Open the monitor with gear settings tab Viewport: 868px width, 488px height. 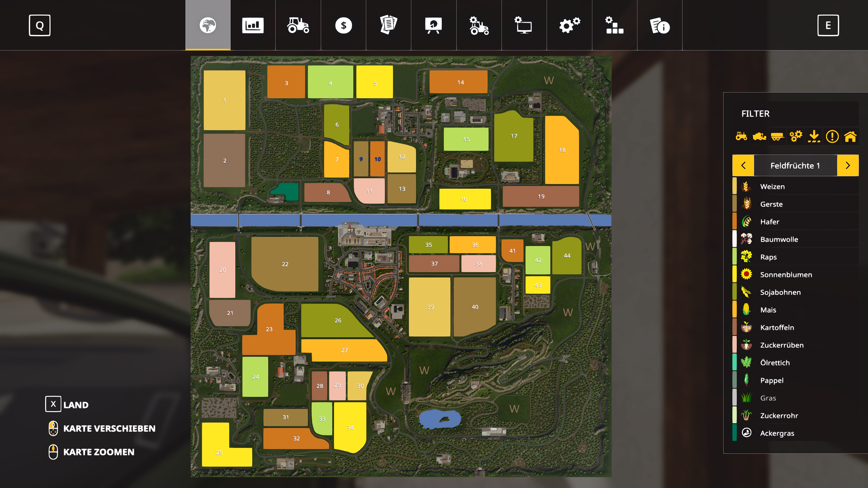524,25
